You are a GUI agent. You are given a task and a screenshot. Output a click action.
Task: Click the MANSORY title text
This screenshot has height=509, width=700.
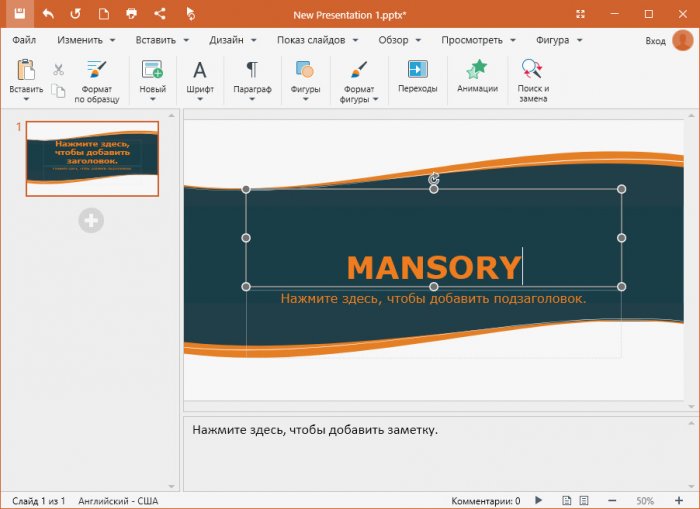point(434,267)
